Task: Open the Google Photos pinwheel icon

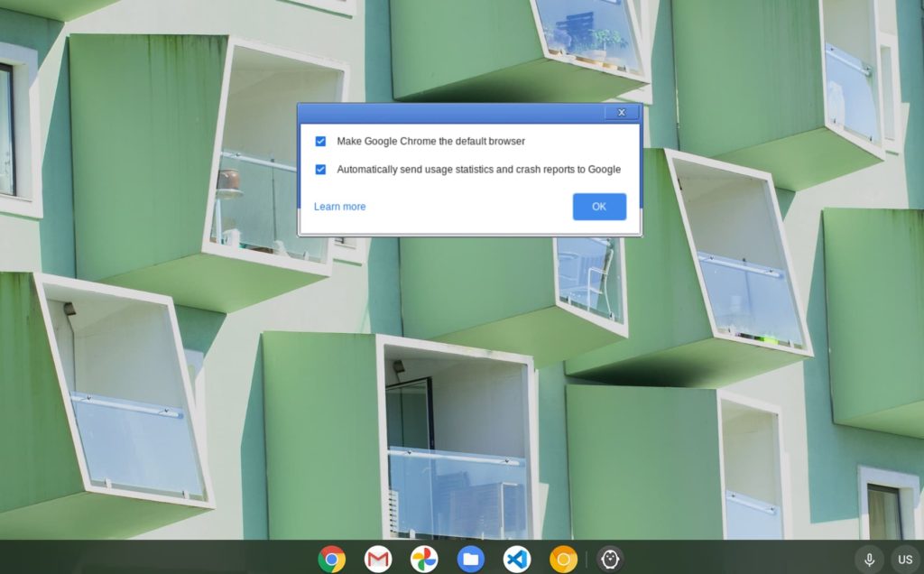Action: click(x=424, y=559)
